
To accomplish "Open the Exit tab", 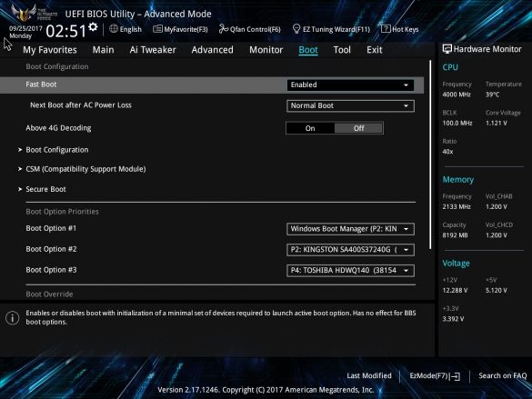I will pyautogui.click(x=375, y=50).
